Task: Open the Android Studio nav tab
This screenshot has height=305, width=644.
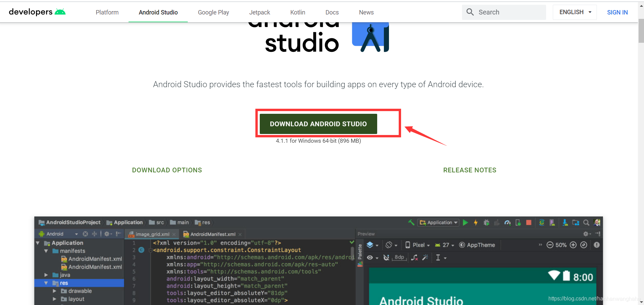Action: pos(158,12)
